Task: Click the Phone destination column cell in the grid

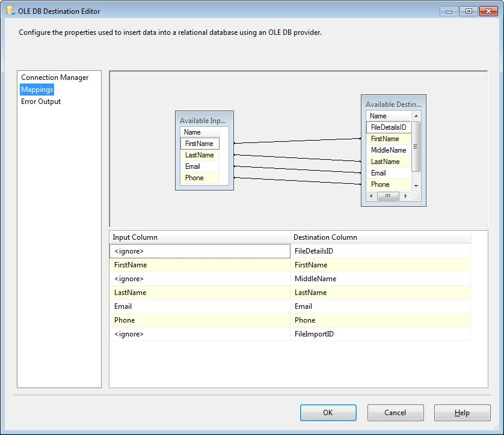Action: [x=381, y=320]
